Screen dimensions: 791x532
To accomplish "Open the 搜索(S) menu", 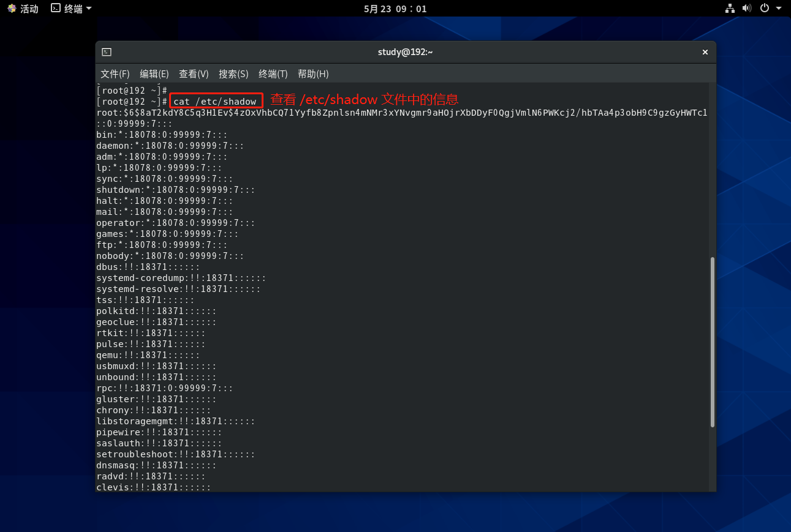I will pyautogui.click(x=233, y=74).
